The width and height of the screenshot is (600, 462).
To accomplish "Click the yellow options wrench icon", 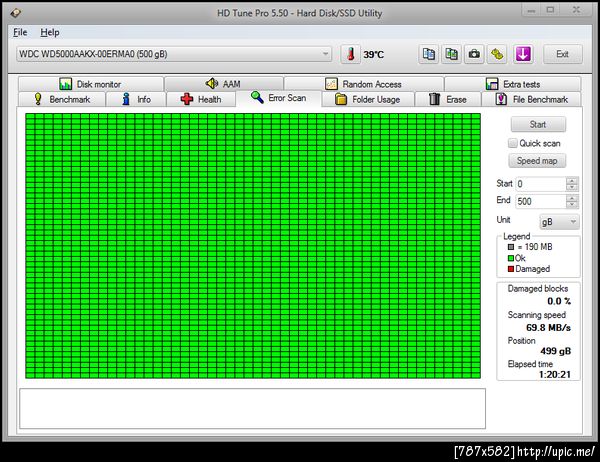I will click(497, 54).
